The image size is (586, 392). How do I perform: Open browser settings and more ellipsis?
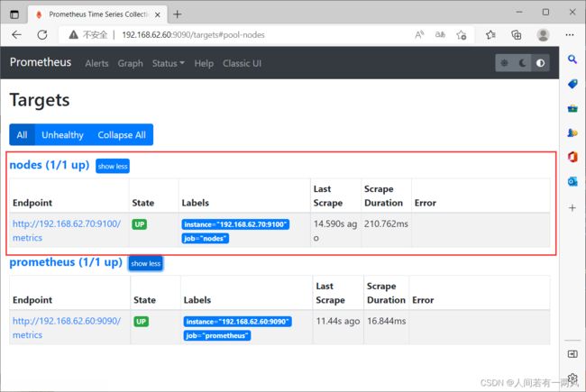(x=570, y=35)
